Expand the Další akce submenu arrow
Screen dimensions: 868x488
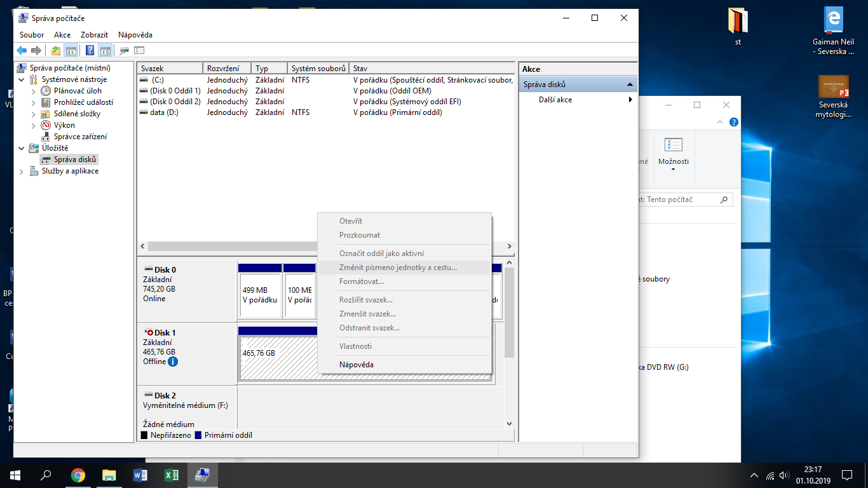point(630,100)
